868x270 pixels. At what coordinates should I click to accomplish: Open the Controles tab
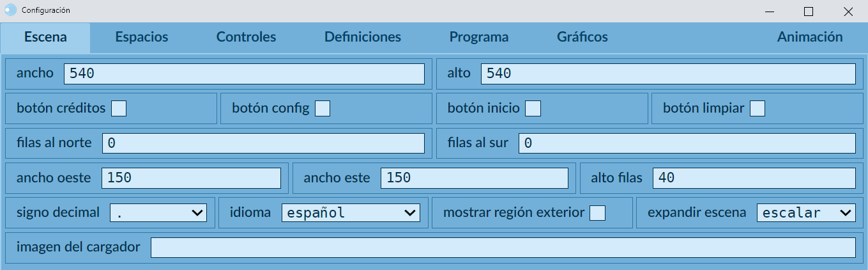(x=246, y=37)
